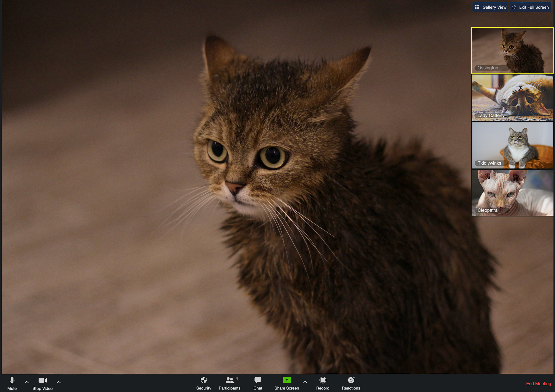Screen dimensions: 555x392
Task: Open the Reactions emoji menu
Action: click(351, 383)
